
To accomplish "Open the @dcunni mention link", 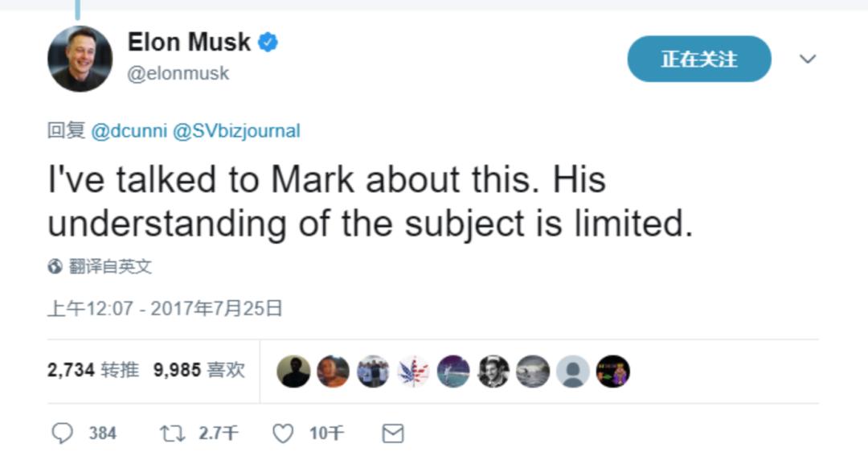I will click(x=129, y=131).
